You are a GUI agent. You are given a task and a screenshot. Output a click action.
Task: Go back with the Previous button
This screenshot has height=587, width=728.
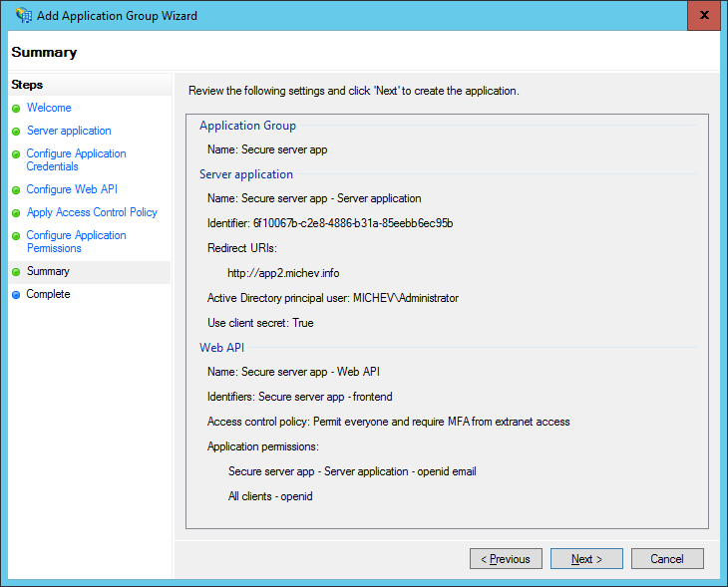pos(506,559)
